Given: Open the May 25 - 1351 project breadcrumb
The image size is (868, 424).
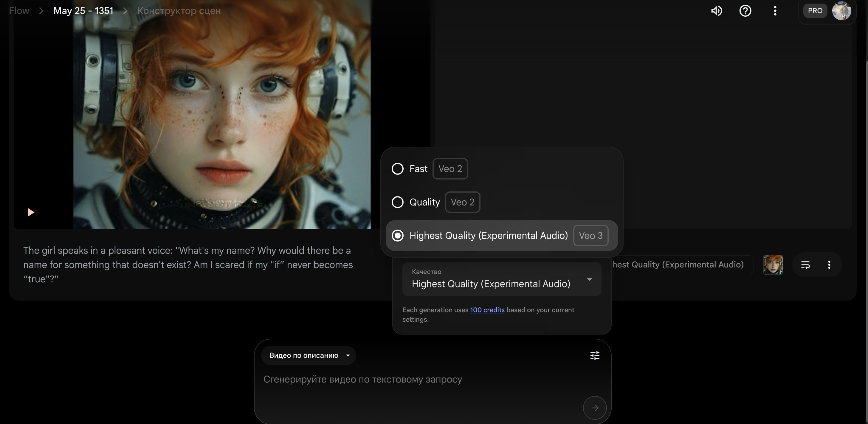Looking at the screenshot, I should point(83,11).
